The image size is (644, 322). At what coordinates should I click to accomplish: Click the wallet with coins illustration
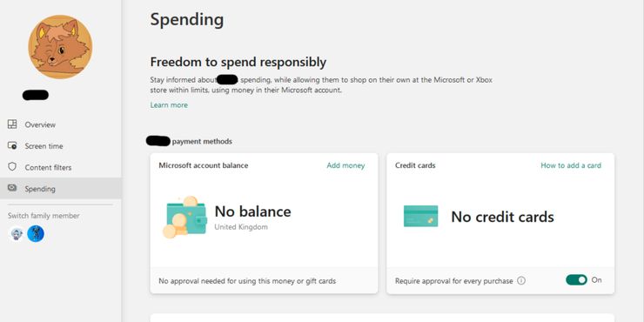pyautogui.click(x=184, y=218)
